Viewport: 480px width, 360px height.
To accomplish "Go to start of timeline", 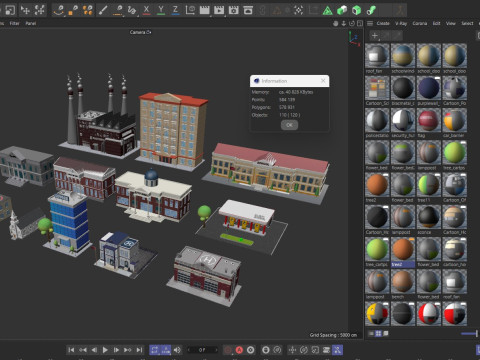I will 71,350.
